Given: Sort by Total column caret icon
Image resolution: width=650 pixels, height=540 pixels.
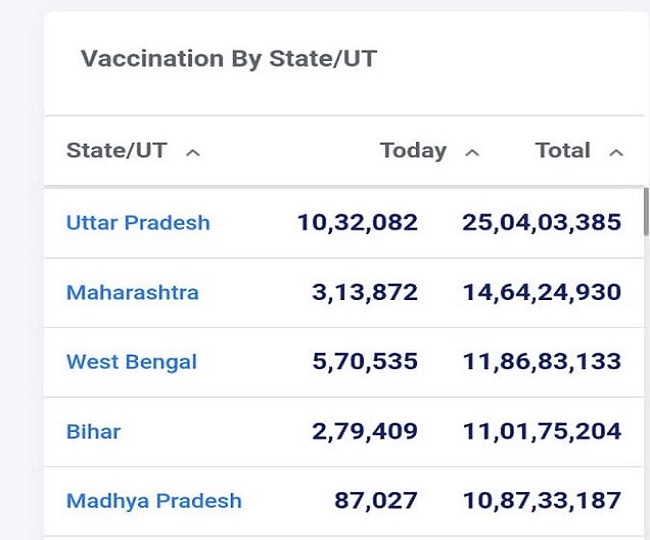Looking at the screenshot, I should click(616, 153).
